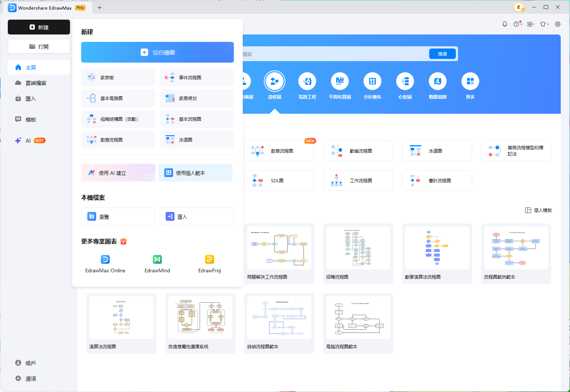The image size is (570, 392).
Task: Select the Wondershare EdrawMax Pro tab
Action: (x=47, y=7)
